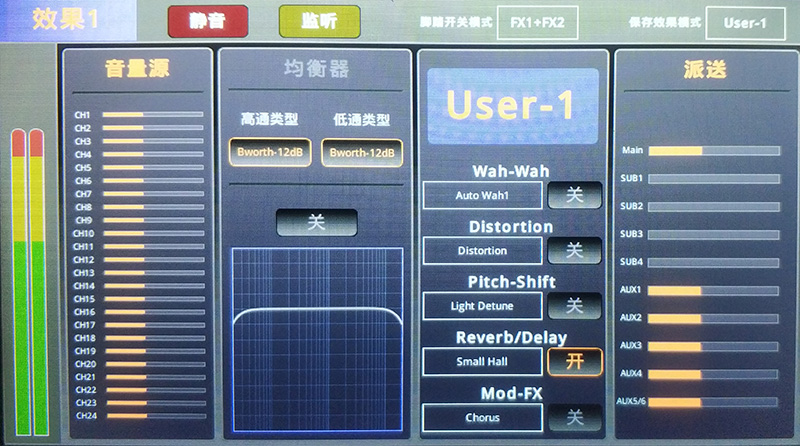Screen dimensions: 800x446
Task: Open the Auto Wah1 effect type selector
Action: 482,195
